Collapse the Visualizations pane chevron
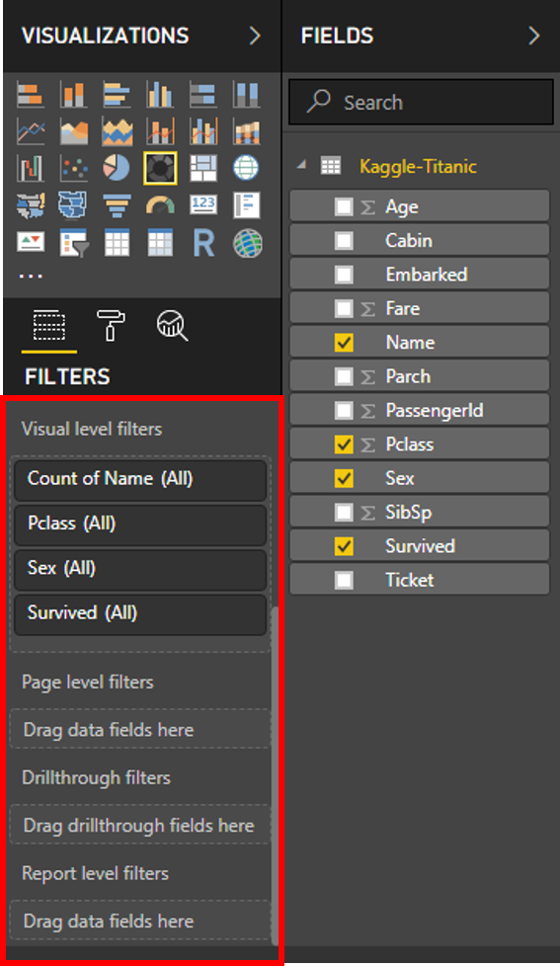The height and width of the screenshot is (966, 560). coord(255,36)
